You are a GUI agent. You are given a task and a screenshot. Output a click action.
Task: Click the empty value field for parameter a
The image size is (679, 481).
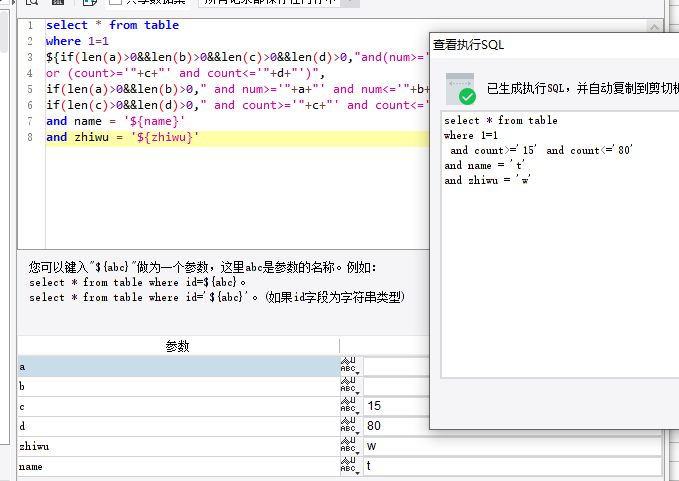396,366
